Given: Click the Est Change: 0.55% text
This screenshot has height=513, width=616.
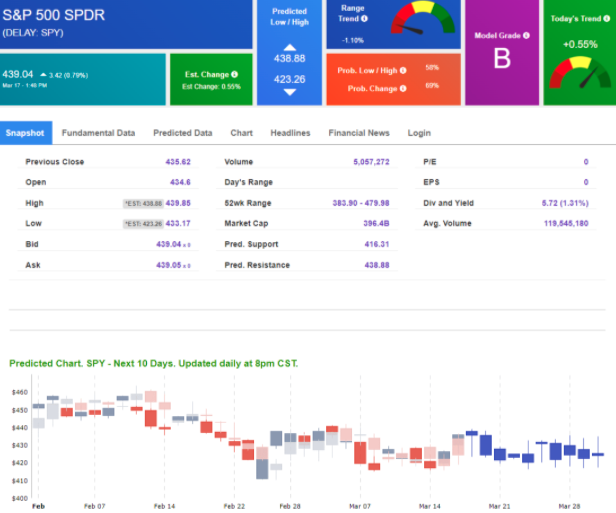Looking at the screenshot, I should (211, 86).
